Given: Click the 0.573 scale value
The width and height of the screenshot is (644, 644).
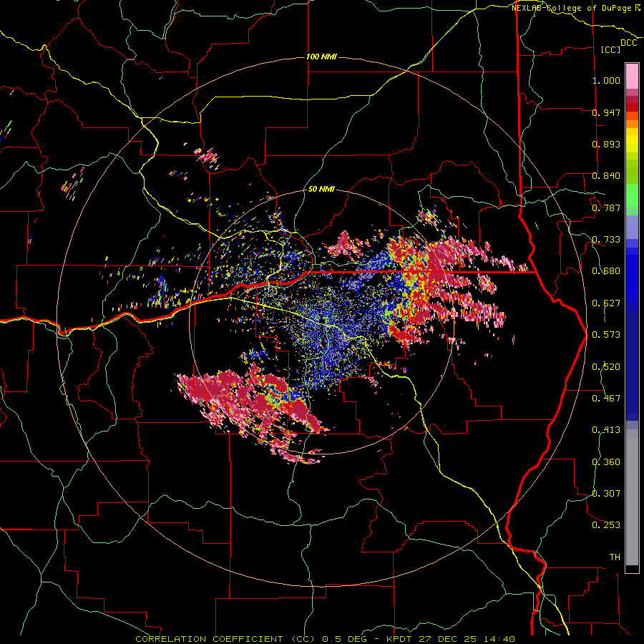Looking at the screenshot, I should coord(606,335).
